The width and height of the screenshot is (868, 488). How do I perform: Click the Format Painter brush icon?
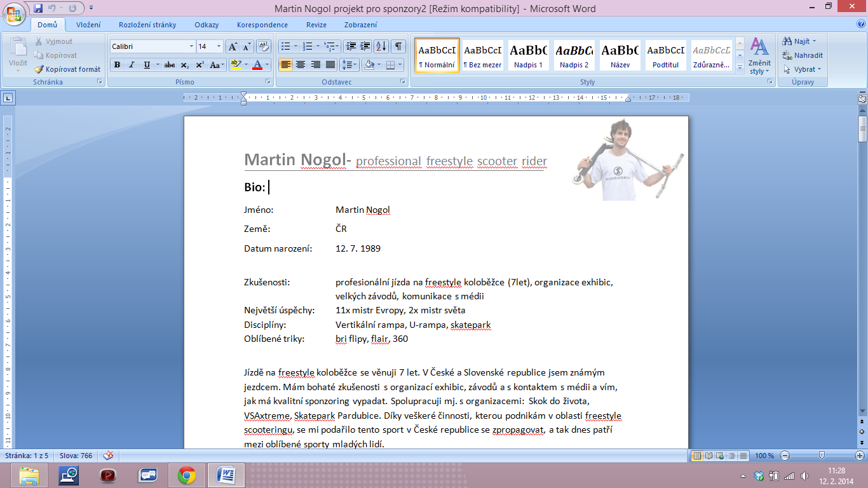click(39, 69)
